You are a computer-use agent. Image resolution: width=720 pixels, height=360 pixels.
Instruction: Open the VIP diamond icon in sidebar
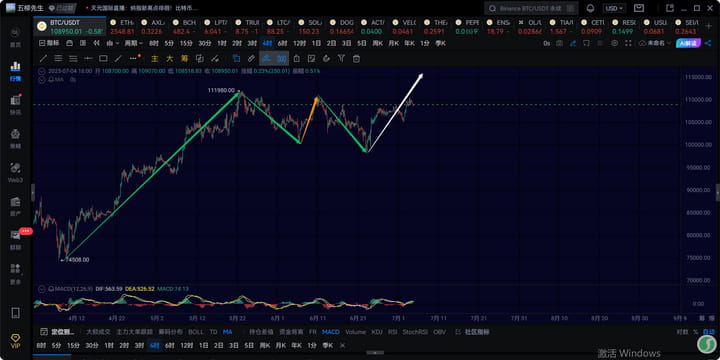[15, 340]
